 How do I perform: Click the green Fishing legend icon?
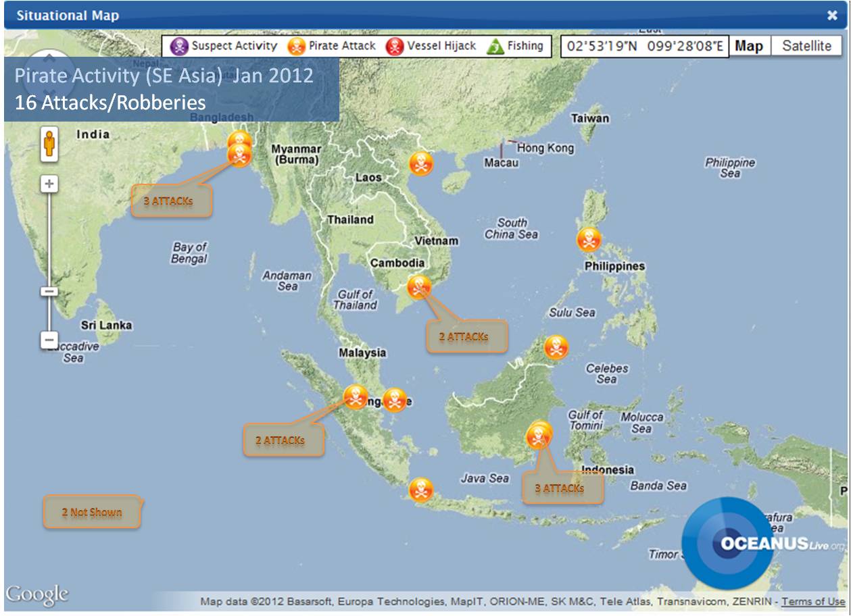[495, 47]
